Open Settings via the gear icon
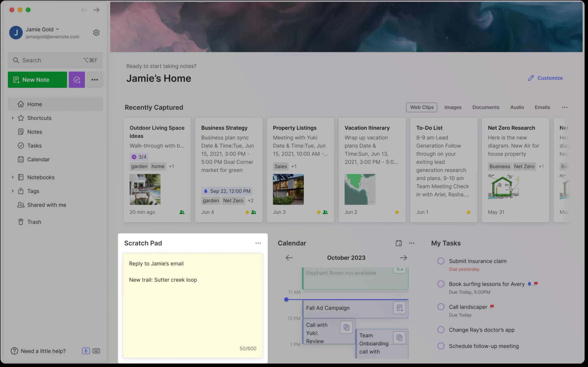Viewport: 588px width, 367px height. pos(96,32)
